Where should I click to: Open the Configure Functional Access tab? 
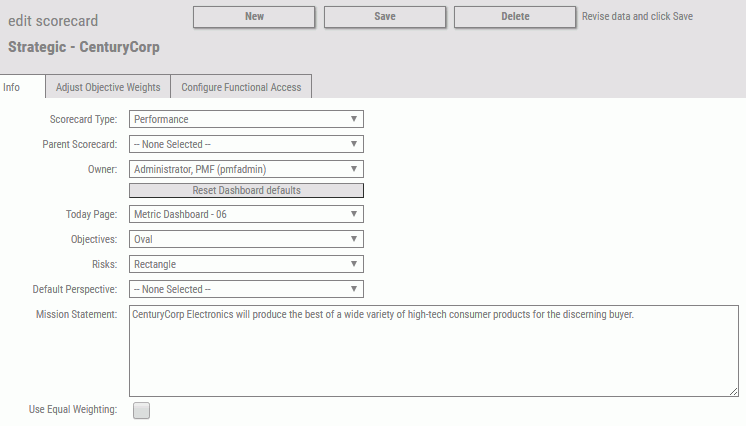(x=241, y=87)
